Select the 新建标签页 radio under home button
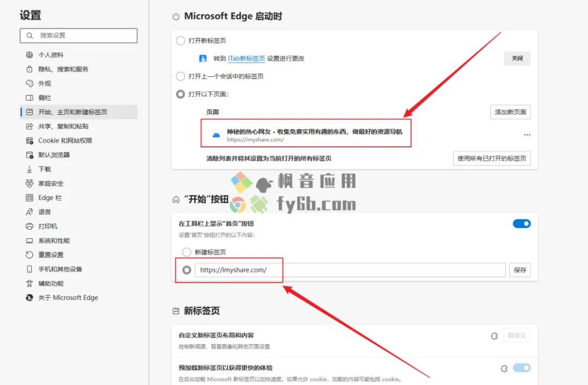This screenshot has width=588, height=385. tap(187, 252)
